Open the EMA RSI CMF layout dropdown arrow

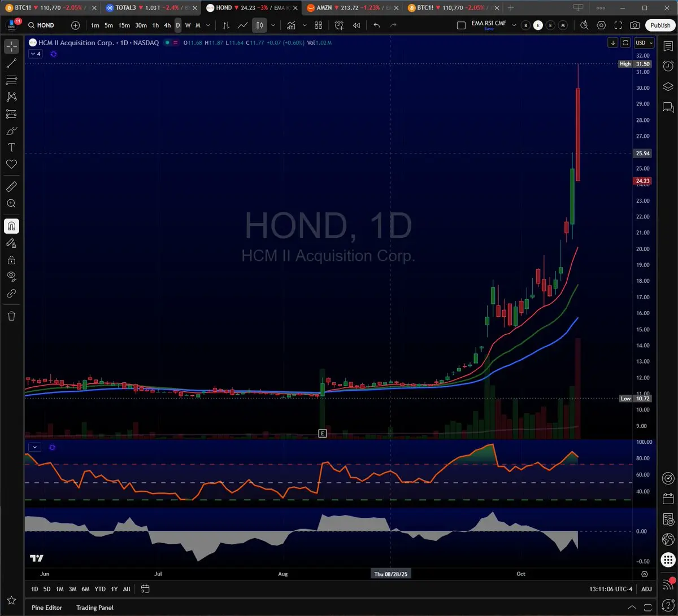(x=514, y=25)
